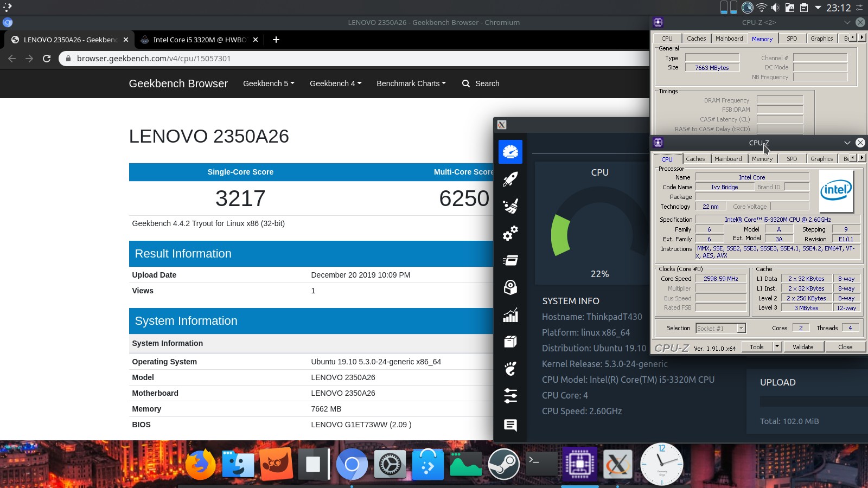
Task: Open the Finder-style file manager dock icon
Action: [238, 465]
